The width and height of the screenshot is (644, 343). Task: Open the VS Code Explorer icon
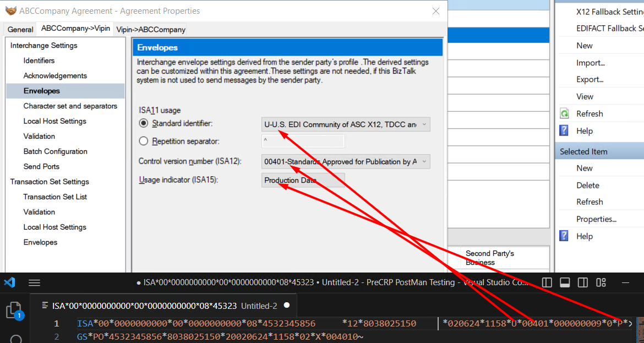click(14, 310)
